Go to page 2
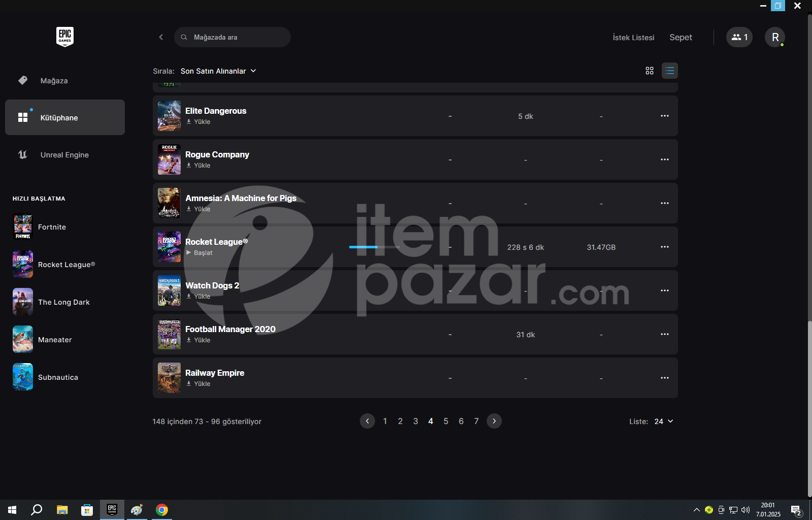Screen dimensions: 812x520 (400, 421)
